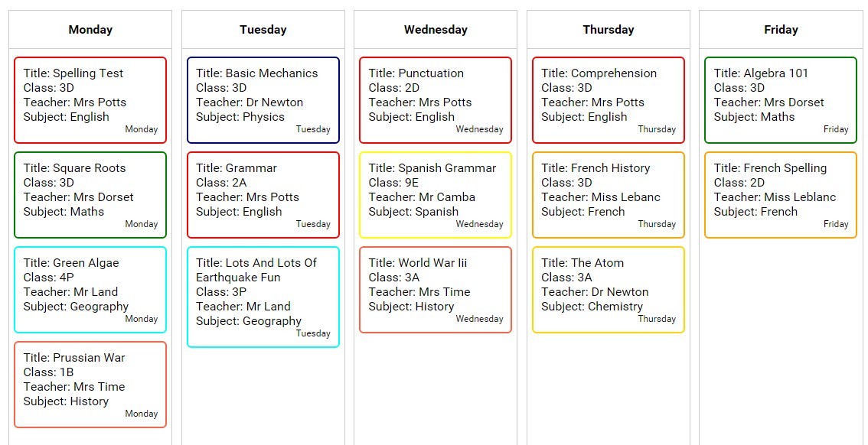This screenshot has height=445, width=868.
Task: Select the Thursday column header
Action: click(608, 30)
